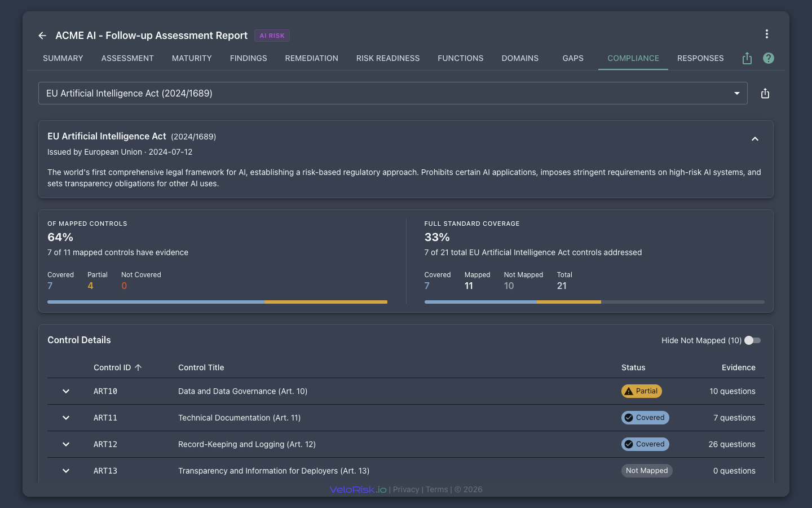
Task: Expand the ART10 control row
Action: (66, 391)
